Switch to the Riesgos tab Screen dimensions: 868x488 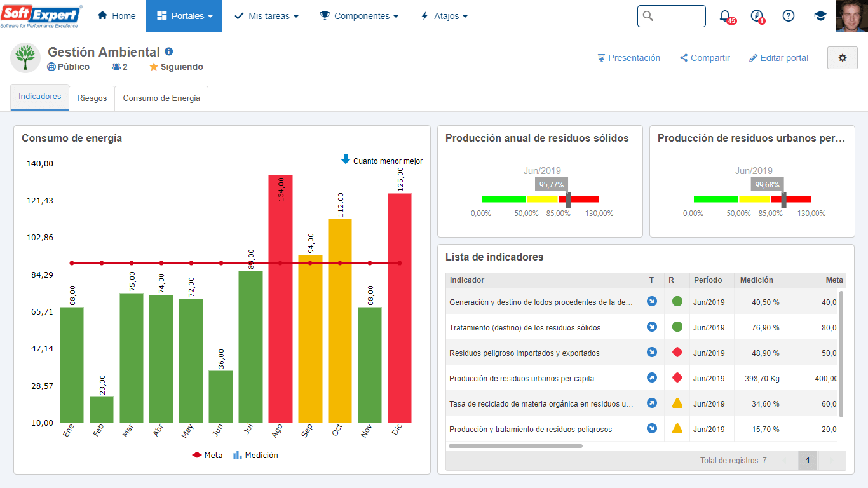tap(92, 98)
